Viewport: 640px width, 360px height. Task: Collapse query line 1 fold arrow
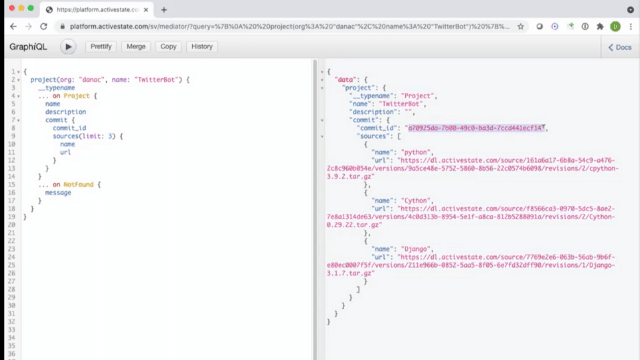pos(18,72)
